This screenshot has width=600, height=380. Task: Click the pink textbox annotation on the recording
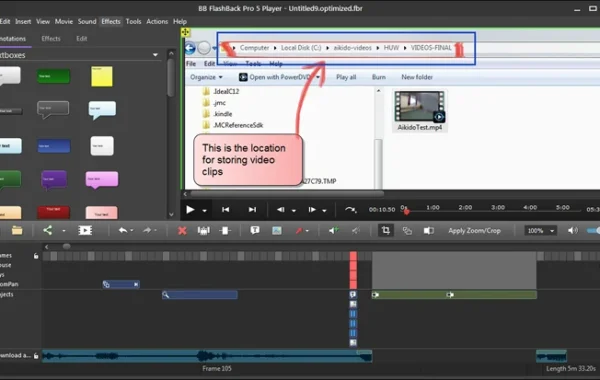coord(248,160)
